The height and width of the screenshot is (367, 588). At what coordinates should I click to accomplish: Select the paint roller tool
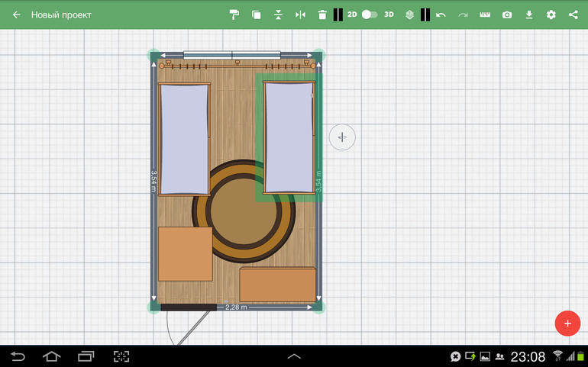(x=234, y=14)
